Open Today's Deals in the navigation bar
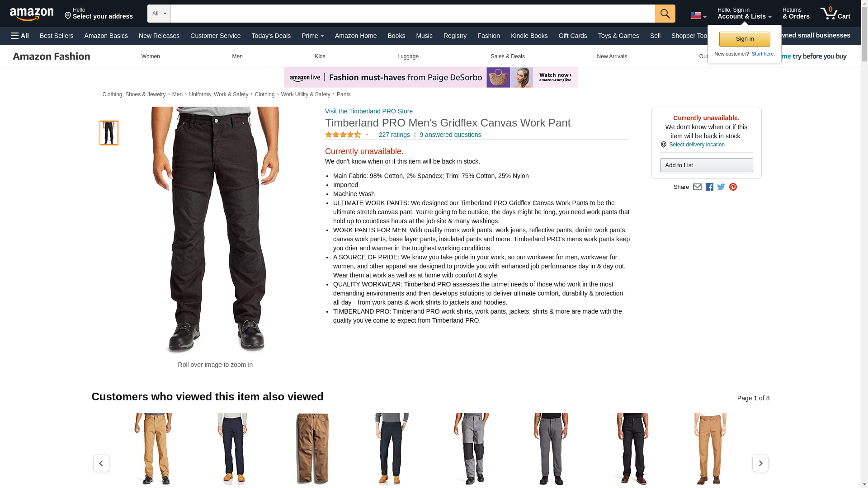 tap(271, 36)
